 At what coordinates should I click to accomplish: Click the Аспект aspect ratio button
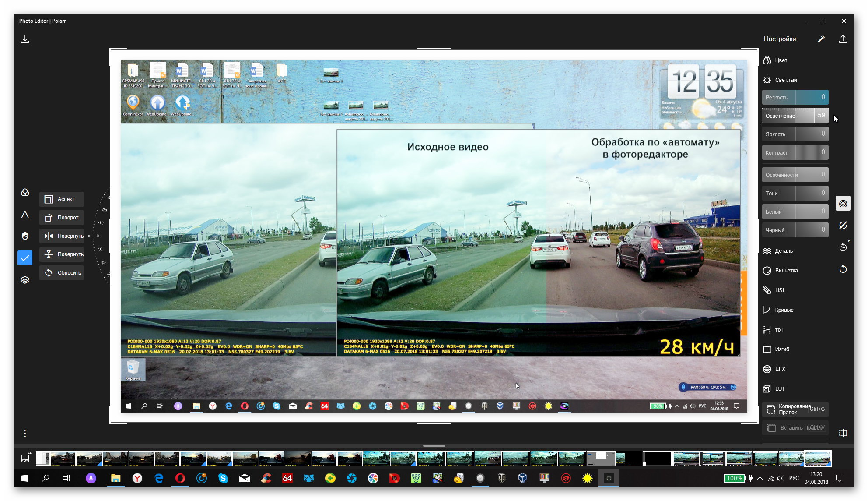[61, 199]
